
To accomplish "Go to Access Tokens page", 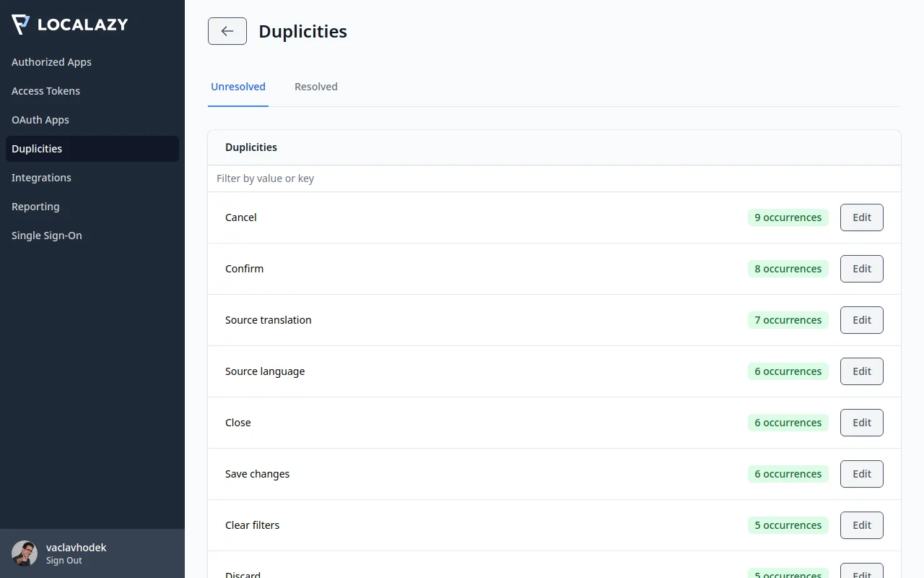I will click(45, 91).
